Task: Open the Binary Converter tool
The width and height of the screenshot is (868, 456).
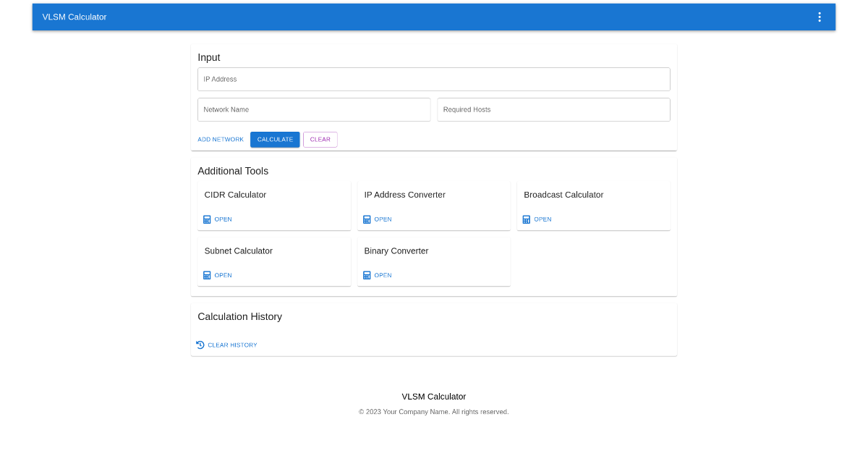Action: click(x=383, y=275)
